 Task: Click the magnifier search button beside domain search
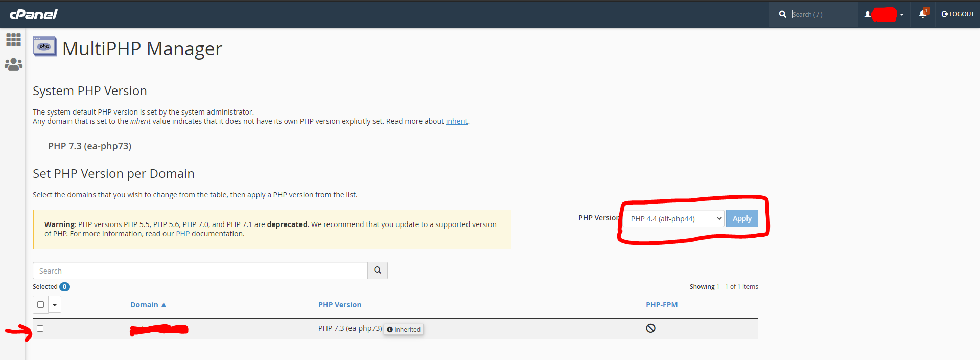(x=378, y=271)
